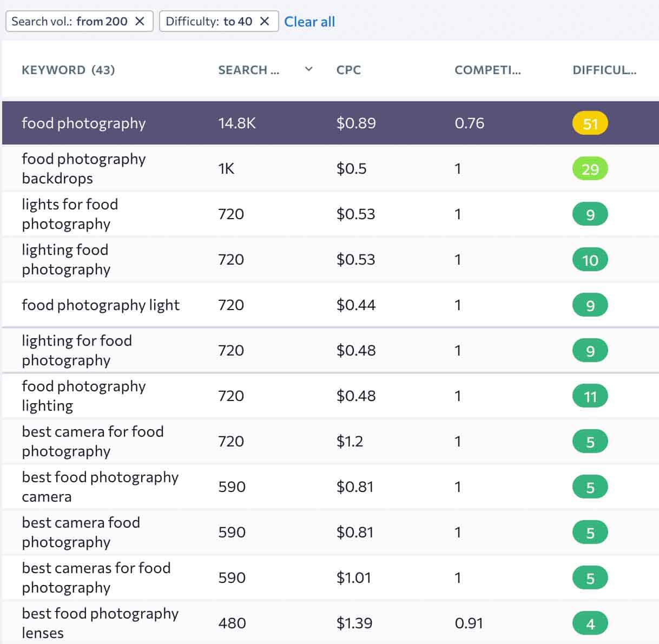659x644 pixels.
Task: Open the lights for food photography keyword
Action: click(x=70, y=214)
